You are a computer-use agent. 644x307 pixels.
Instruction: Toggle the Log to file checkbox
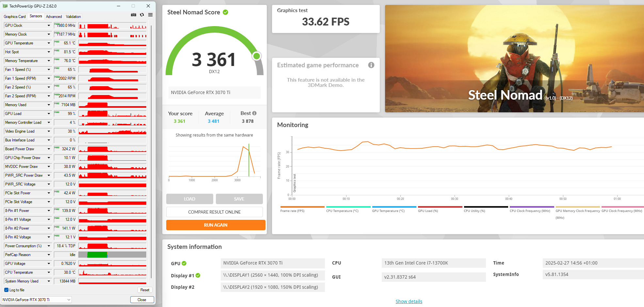6,290
